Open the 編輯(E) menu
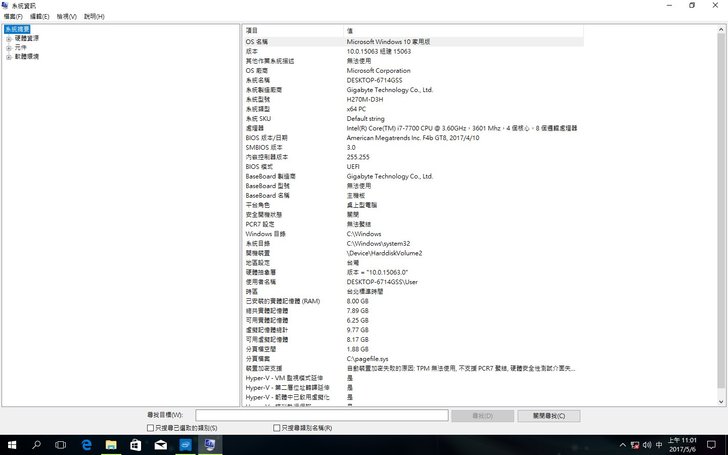The height and width of the screenshot is (455, 728). pyautogui.click(x=39, y=16)
